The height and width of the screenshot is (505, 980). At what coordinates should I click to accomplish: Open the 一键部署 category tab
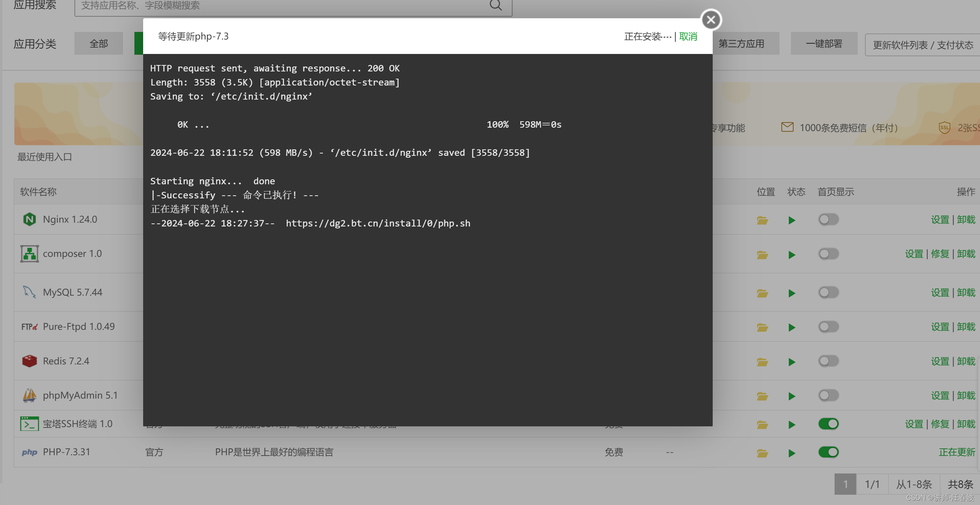click(x=824, y=43)
